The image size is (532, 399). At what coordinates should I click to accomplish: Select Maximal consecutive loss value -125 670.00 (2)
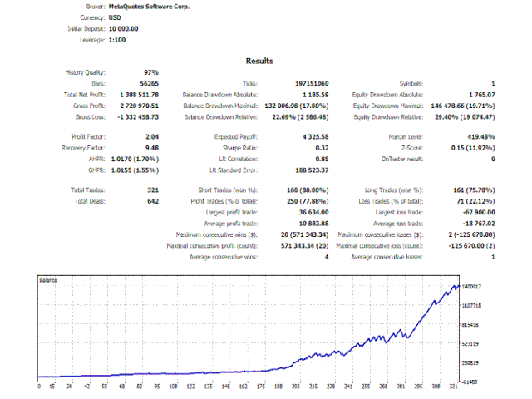[471, 246]
